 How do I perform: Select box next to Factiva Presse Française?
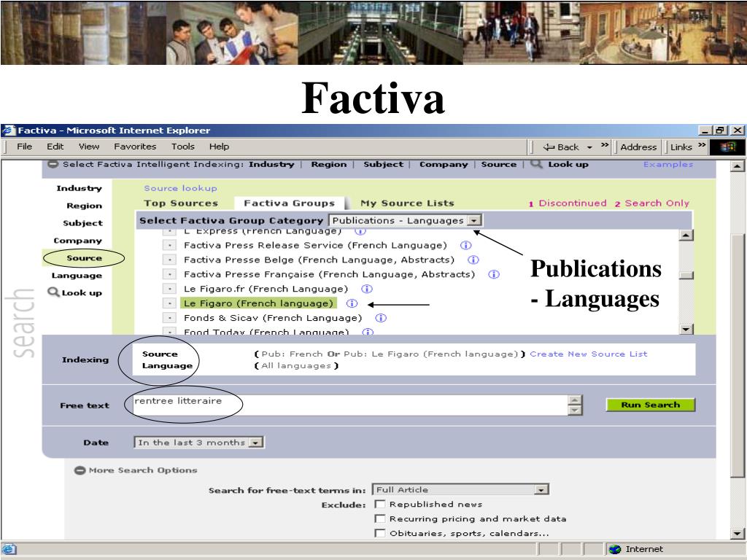point(169,274)
